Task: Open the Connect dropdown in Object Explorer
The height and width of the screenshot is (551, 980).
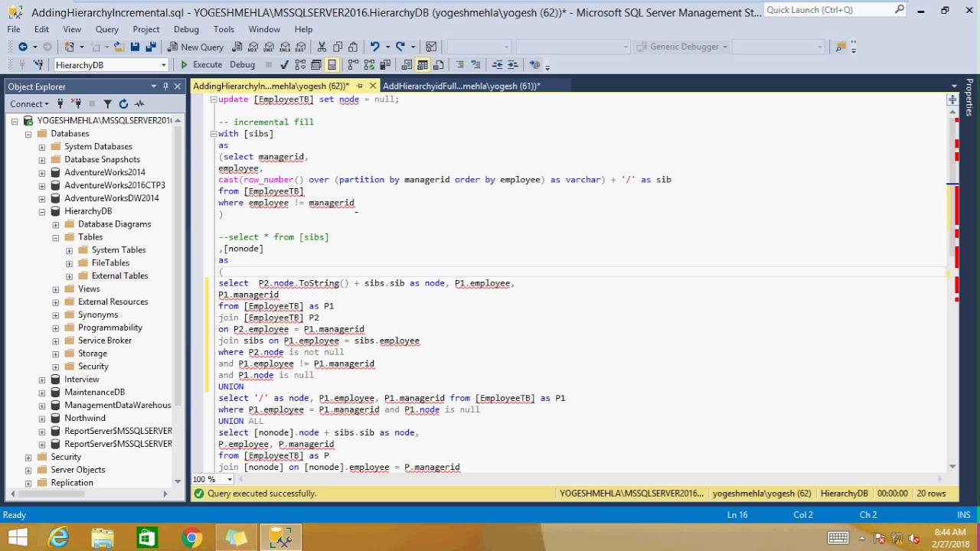Action: tap(30, 103)
